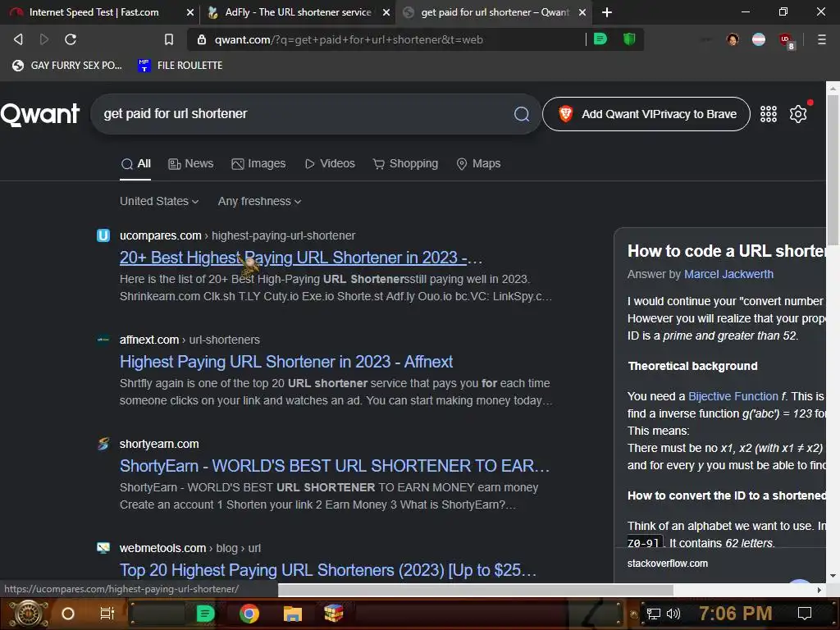
Task: Expand the United States region dropdown
Action: (x=159, y=201)
